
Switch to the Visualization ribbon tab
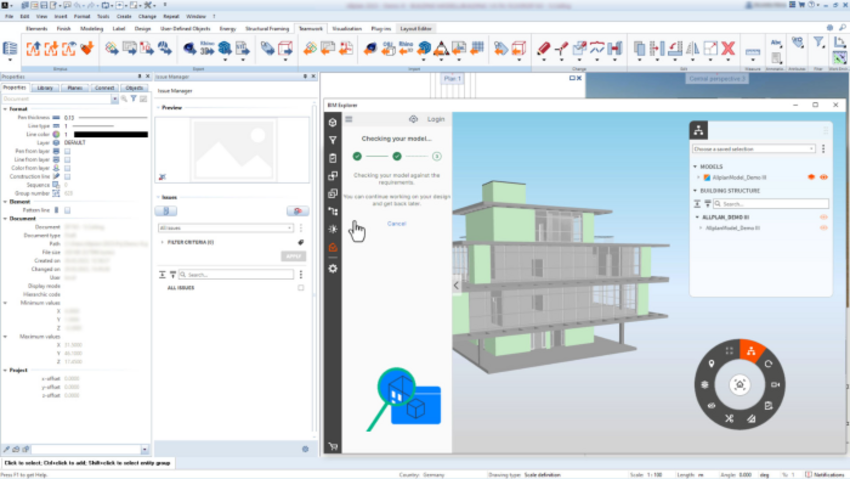[345, 29]
